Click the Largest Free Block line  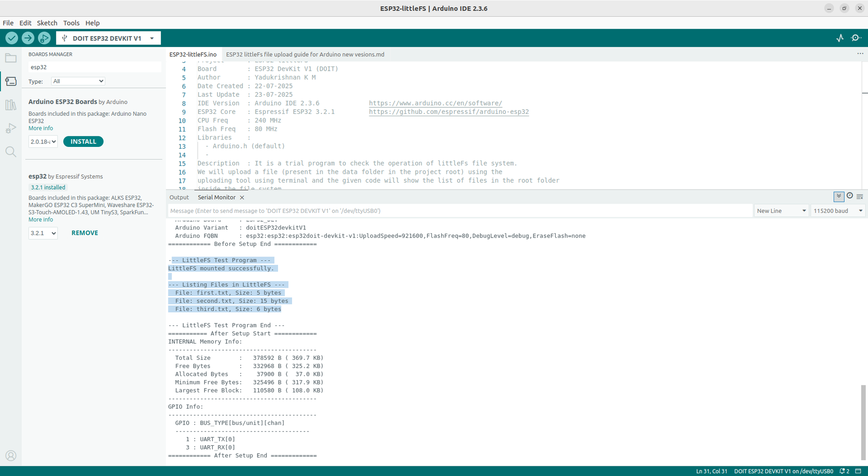249,390
